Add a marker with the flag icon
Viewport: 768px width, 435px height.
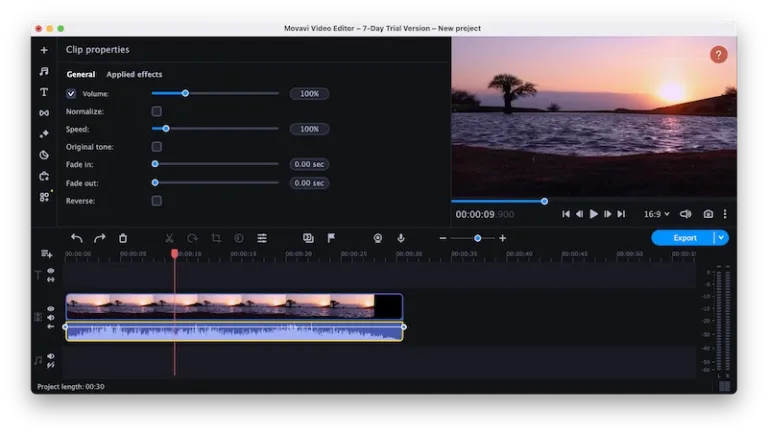pyautogui.click(x=331, y=238)
